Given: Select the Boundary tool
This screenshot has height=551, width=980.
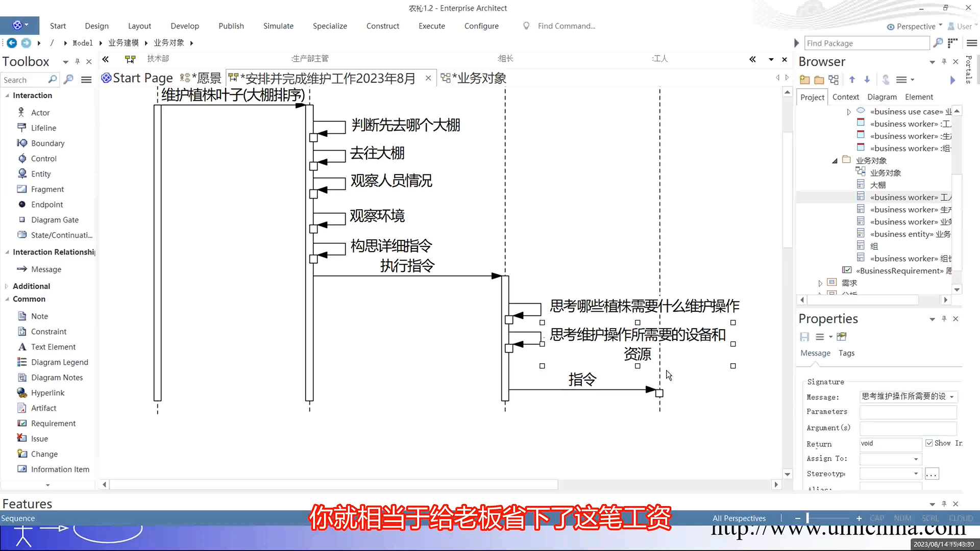Looking at the screenshot, I should pos(47,143).
